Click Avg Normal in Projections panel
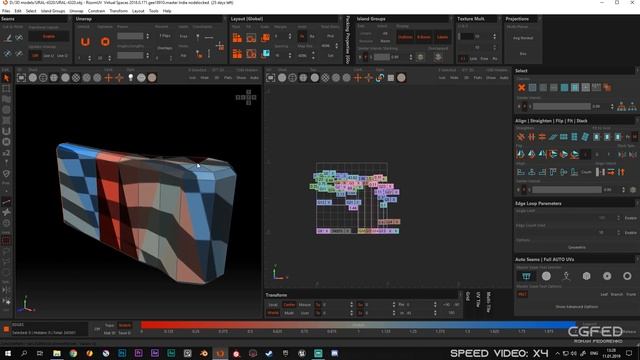The height and width of the screenshot is (360, 640). tap(523, 38)
